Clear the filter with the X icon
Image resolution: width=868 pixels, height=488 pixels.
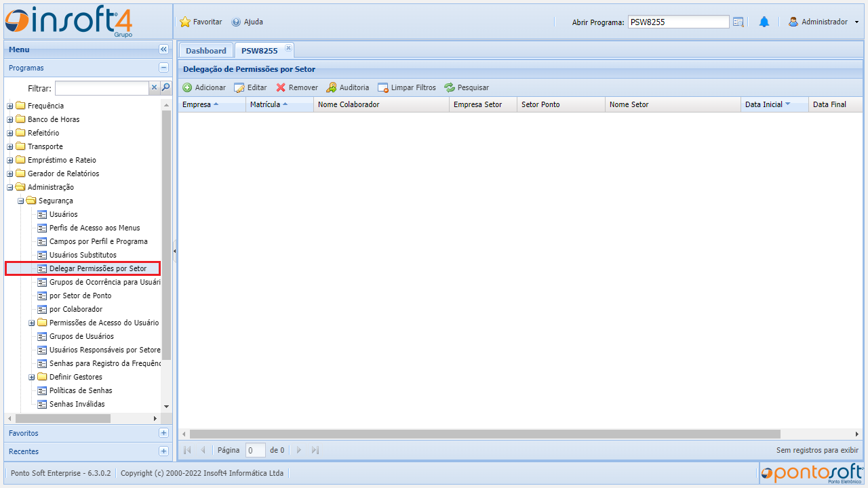154,87
